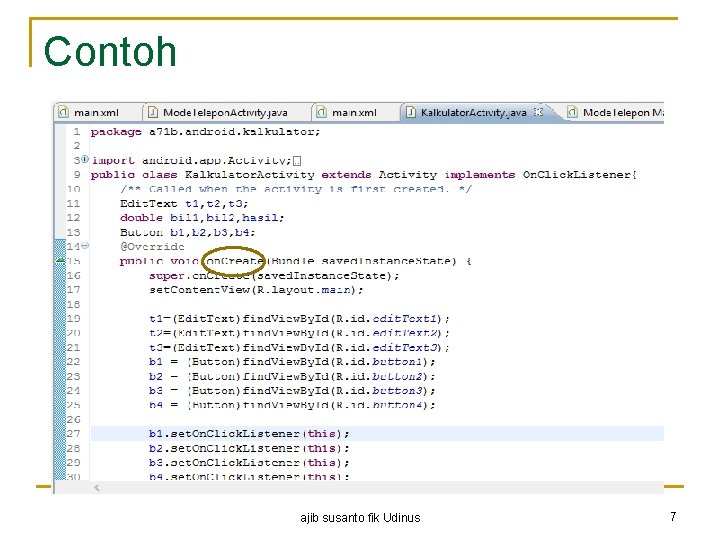Click the comment 'Called when the activity is first created'

296,189
